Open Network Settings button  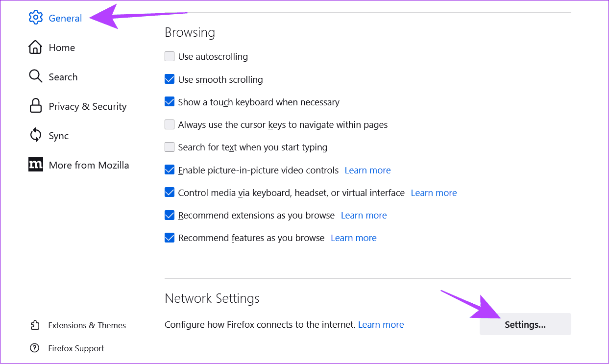pyautogui.click(x=525, y=324)
